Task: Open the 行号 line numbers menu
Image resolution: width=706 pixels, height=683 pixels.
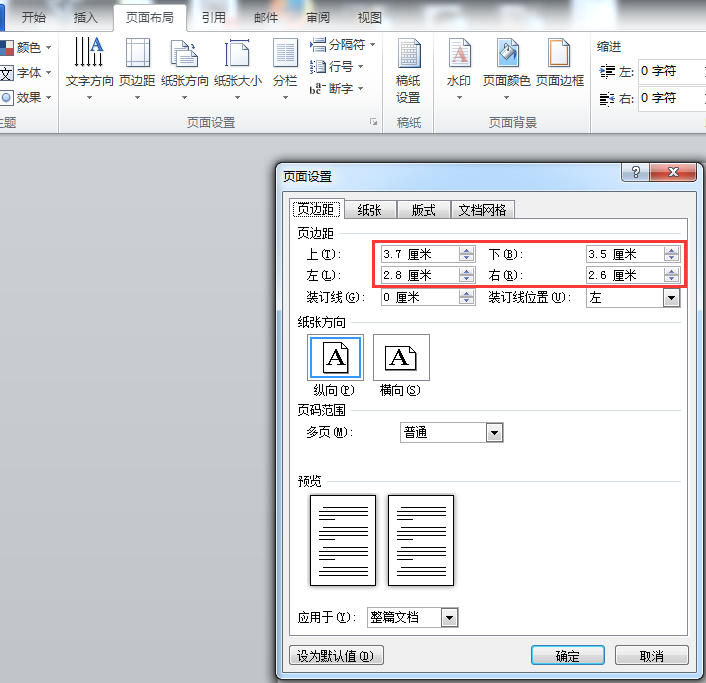Action: (336, 67)
